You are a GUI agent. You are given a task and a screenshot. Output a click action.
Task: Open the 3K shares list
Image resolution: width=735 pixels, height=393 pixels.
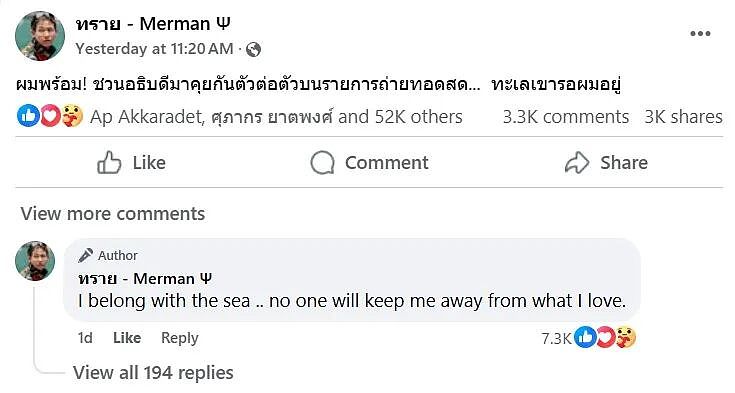683,117
